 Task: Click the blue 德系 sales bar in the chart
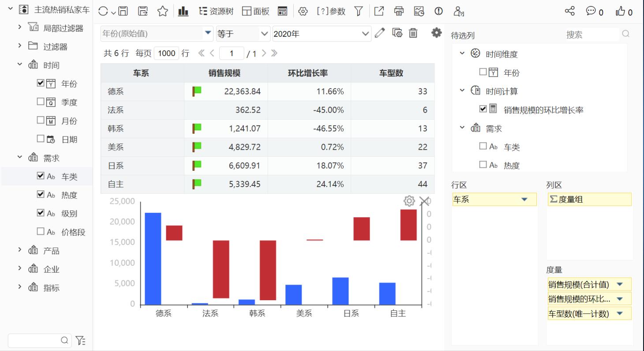point(153,259)
